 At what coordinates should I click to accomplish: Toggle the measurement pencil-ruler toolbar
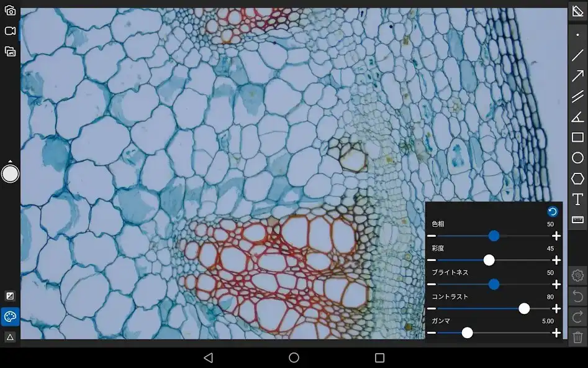[577, 11]
